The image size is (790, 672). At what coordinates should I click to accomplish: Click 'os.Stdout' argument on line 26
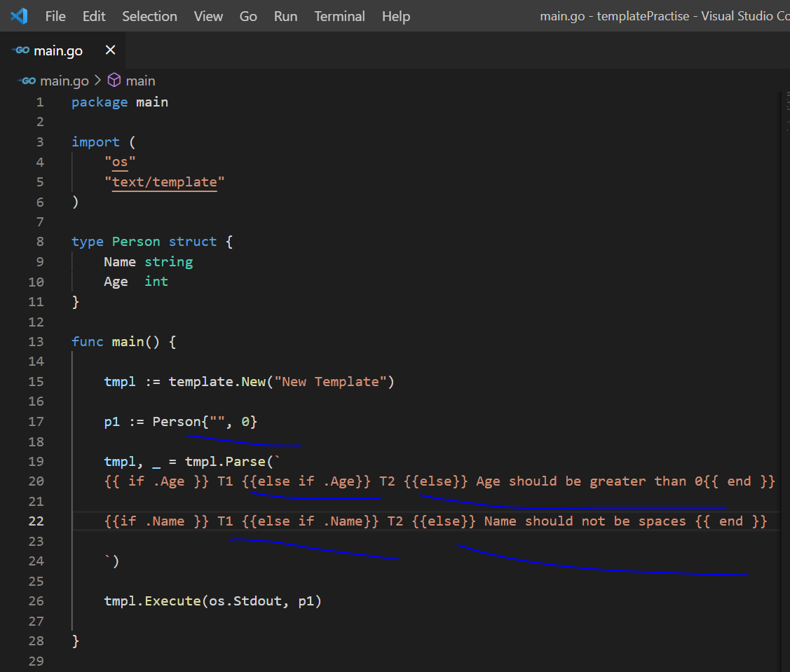[x=245, y=601]
